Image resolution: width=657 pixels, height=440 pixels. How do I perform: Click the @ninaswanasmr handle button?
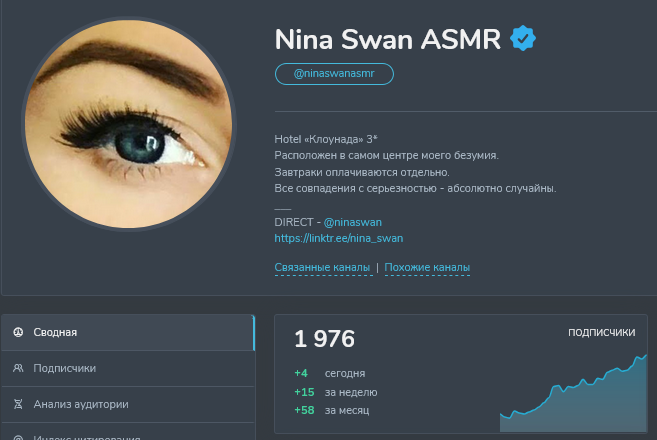pyautogui.click(x=334, y=74)
